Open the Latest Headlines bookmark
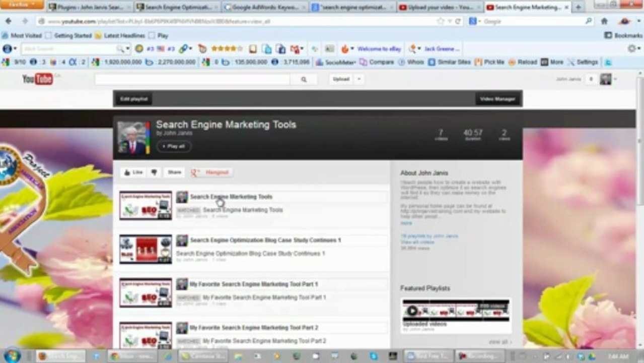644x363 pixels. (x=120, y=36)
